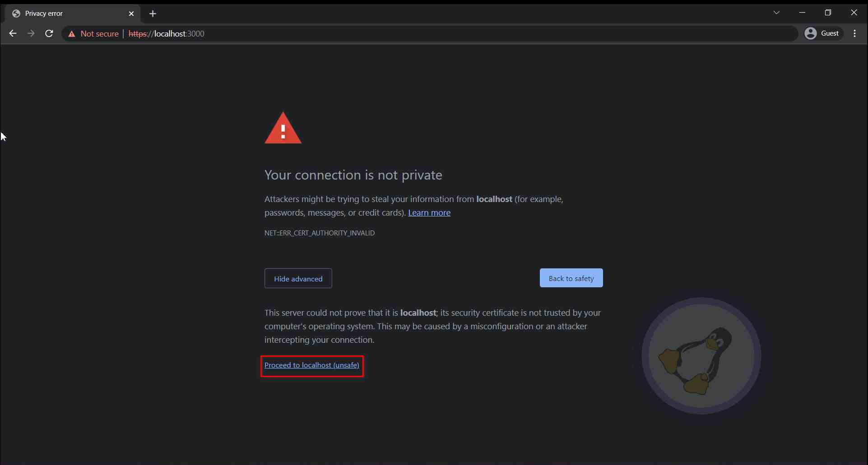868x465 pixels.
Task: Click the Hide advanced button
Action: pos(298,278)
